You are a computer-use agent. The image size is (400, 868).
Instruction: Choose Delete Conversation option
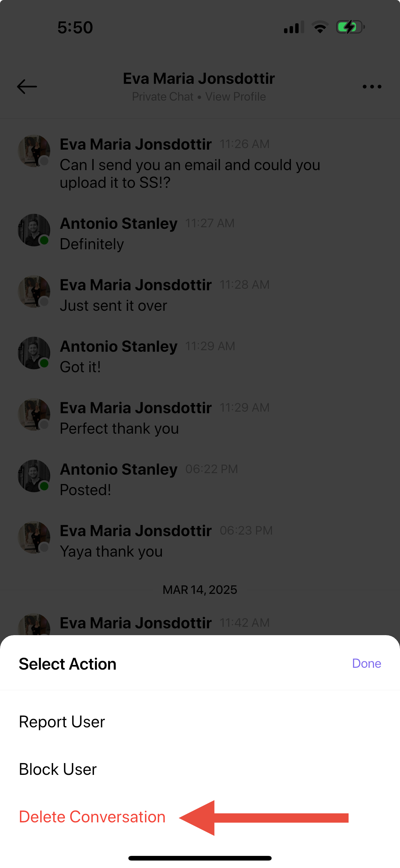[92, 817]
